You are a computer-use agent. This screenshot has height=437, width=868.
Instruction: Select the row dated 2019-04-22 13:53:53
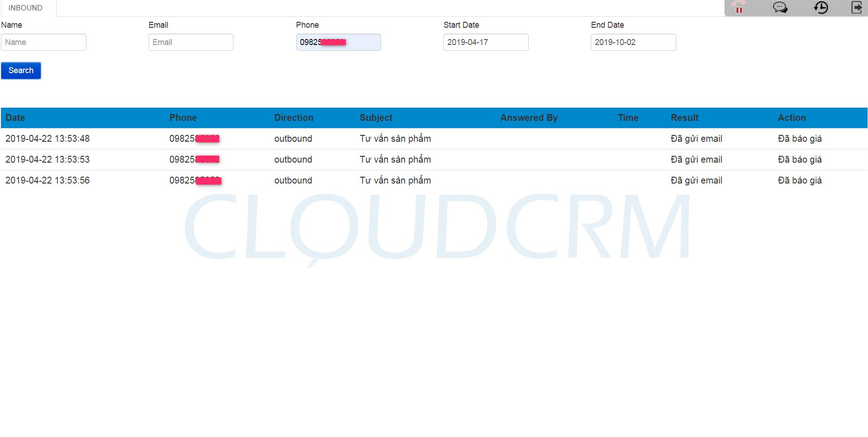pyautogui.click(x=434, y=159)
